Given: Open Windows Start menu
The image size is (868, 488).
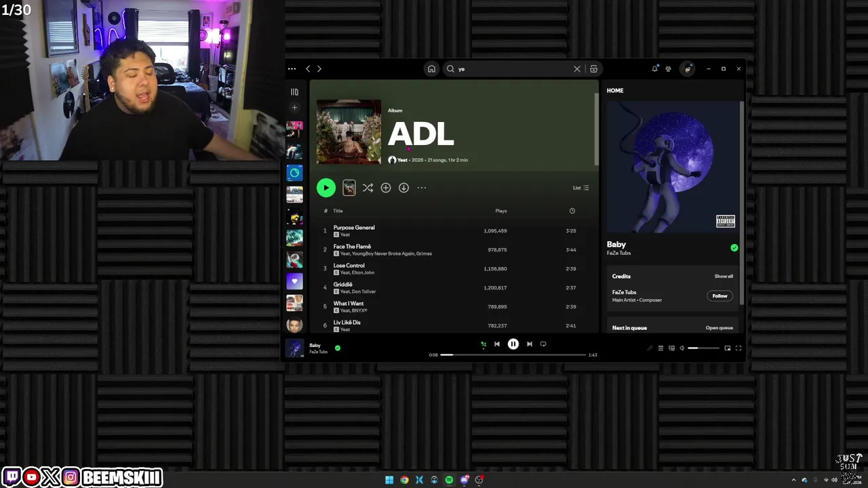Looking at the screenshot, I should click(x=389, y=480).
